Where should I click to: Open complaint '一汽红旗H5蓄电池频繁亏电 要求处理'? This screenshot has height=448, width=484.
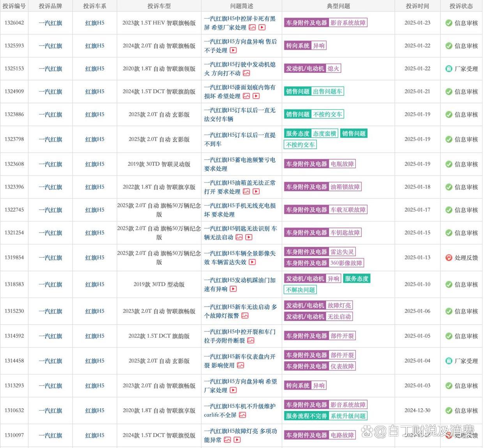click(240, 164)
